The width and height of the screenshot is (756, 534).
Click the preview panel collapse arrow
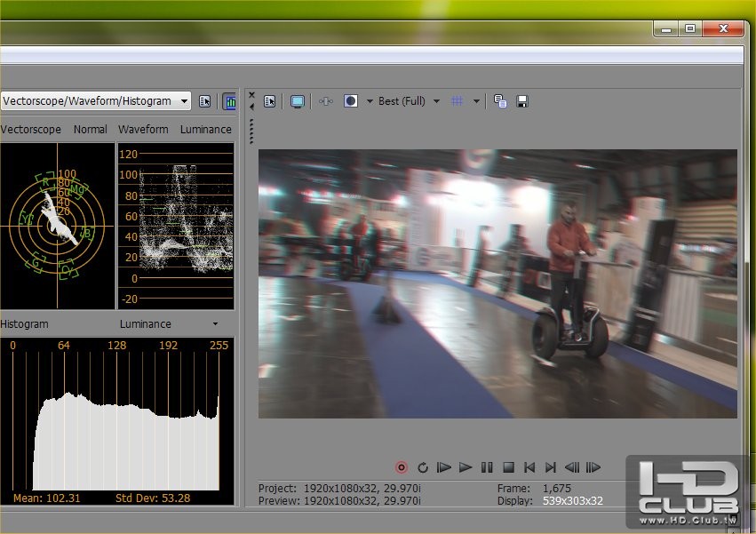click(x=251, y=108)
